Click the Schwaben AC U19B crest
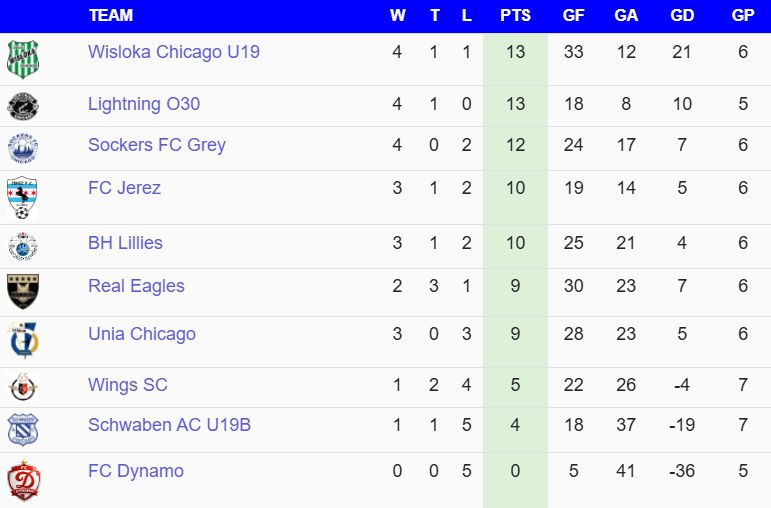Image resolution: width=771 pixels, height=508 pixels. (x=22, y=429)
